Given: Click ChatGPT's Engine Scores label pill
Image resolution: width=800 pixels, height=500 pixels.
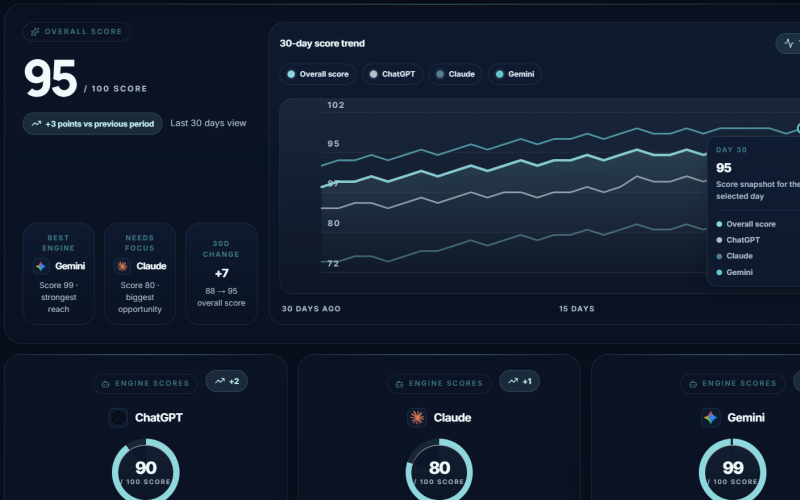Looking at the screenshot, I should (x=146, y=384).
